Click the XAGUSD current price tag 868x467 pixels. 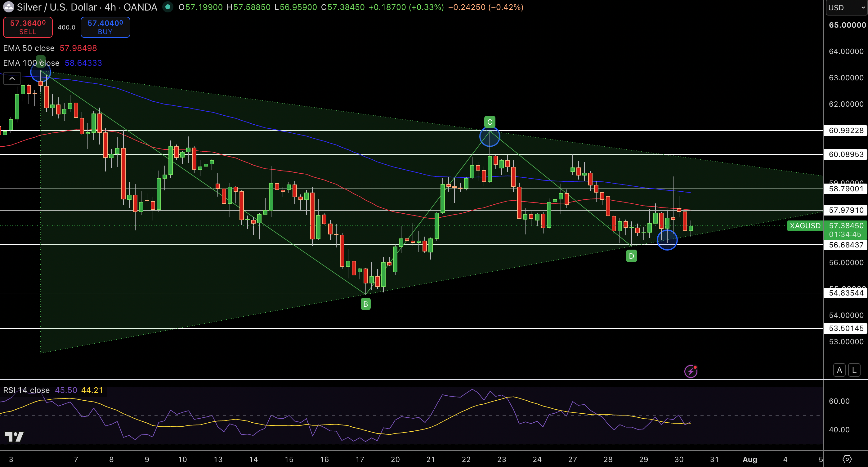[805, 225]
